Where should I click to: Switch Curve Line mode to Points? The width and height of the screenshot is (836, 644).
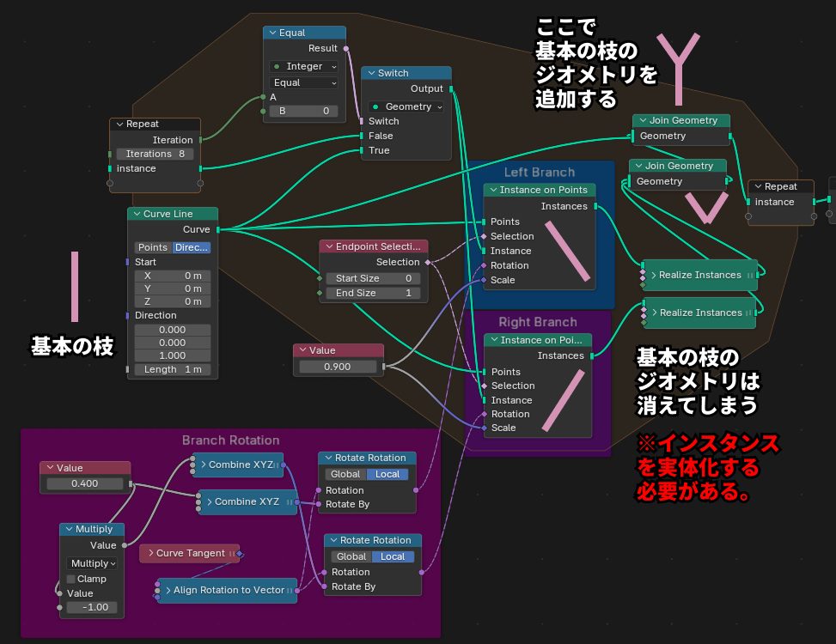coord(153,247)
